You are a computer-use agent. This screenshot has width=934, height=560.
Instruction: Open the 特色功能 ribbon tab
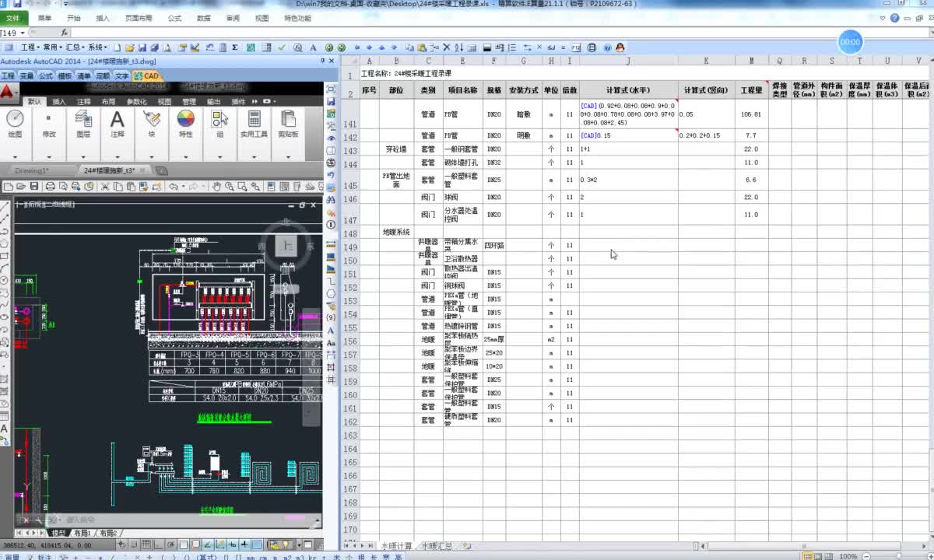pos(297,18)
